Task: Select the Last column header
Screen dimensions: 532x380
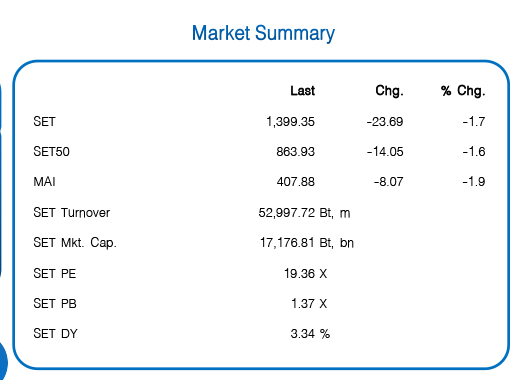Action: (x=303, y=91)
